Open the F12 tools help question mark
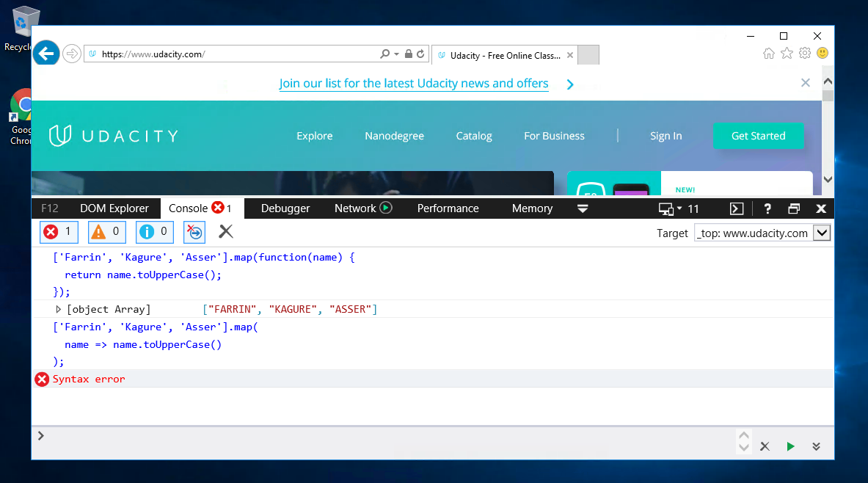This screenshot has height=483, width=868. 767,208
